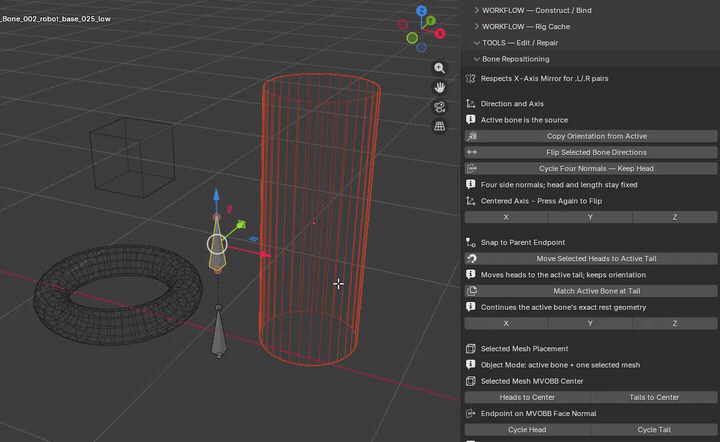Toggle camera view icon in viewport
The image size is (720, 442).
(x=439, y=107)
